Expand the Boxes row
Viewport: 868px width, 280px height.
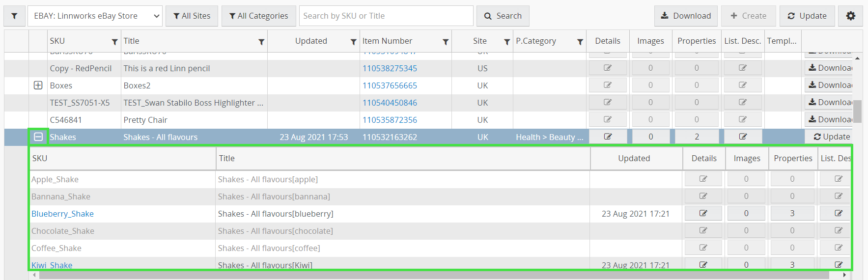(38, 85)
